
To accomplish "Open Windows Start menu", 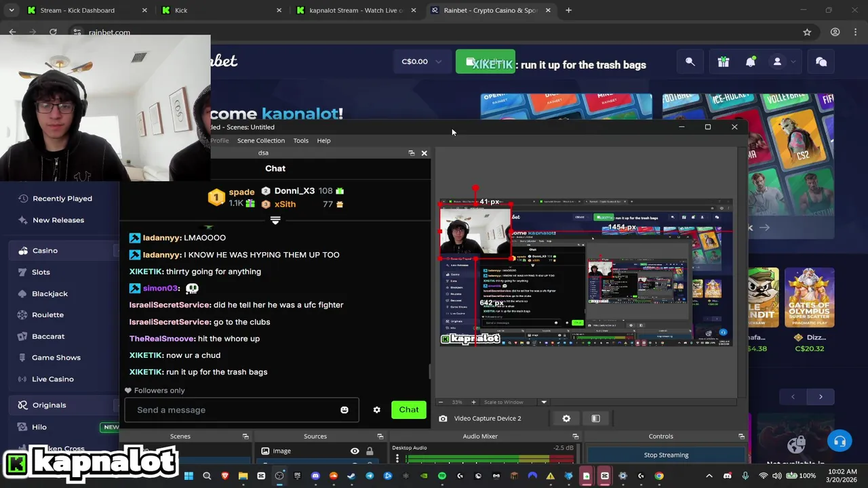I will tap(189, 476).
